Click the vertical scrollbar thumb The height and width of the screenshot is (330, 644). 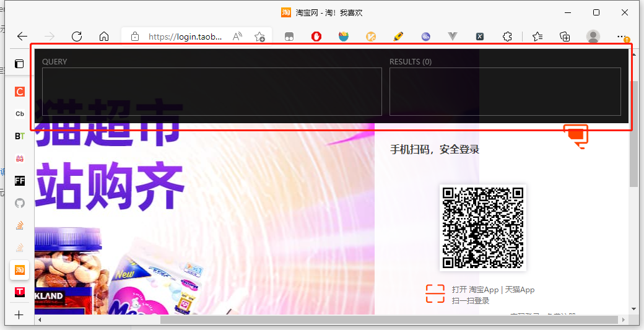pyautogui.click(x=633, y=134)
